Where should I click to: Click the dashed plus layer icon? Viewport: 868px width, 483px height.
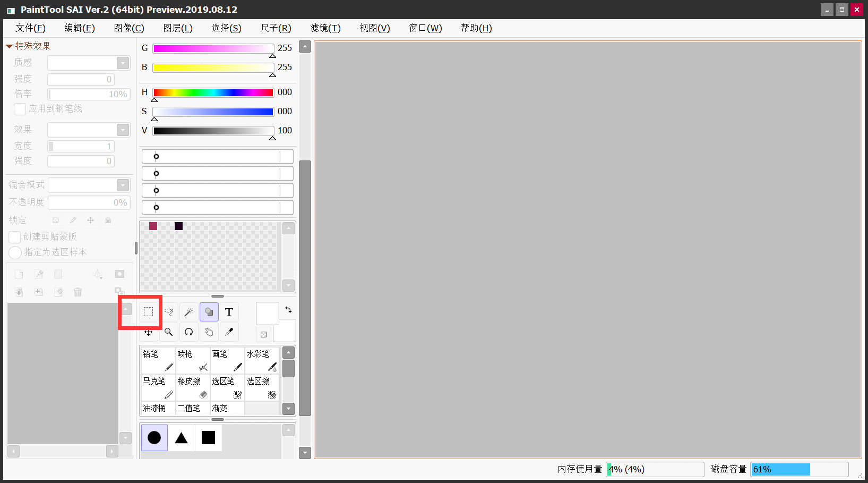pos(39,292)
